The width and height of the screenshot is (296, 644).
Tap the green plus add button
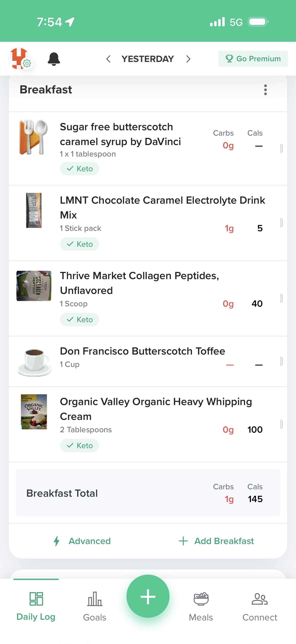click(148, 596)
